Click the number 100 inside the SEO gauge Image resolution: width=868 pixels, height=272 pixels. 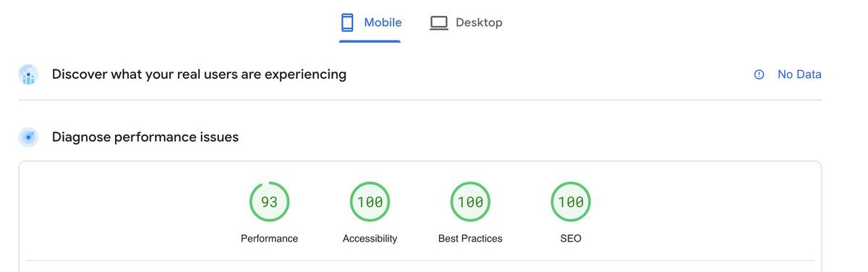[571, 203]
